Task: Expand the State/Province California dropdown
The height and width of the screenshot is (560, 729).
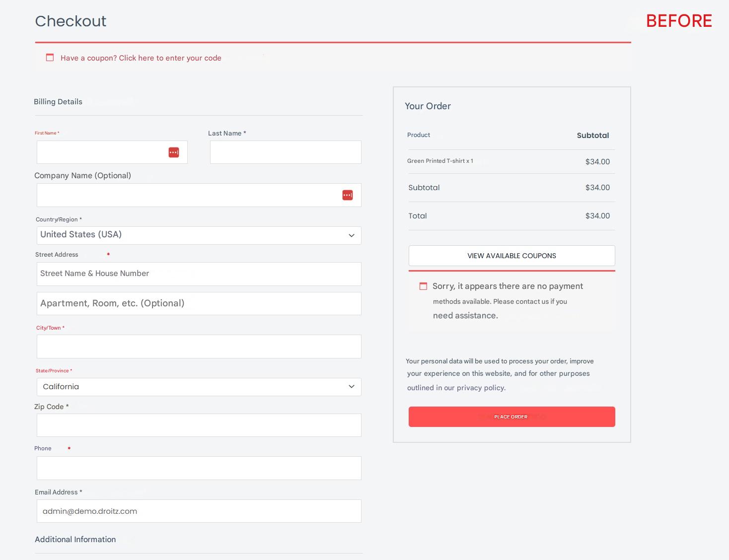Action: tap(199, 387)
